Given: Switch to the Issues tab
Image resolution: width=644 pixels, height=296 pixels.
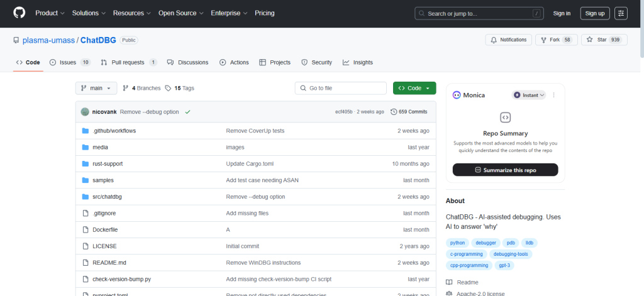Looking at the screenshot, I should (x=70, y=62).
